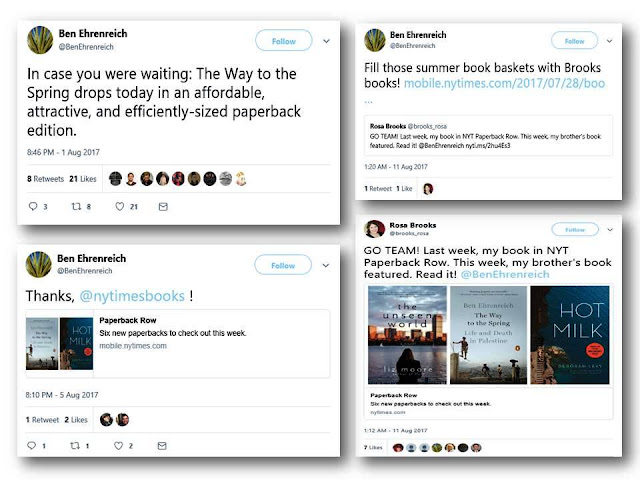
Task: Open the @nytimesbooks mention
Action: point(132,296)
